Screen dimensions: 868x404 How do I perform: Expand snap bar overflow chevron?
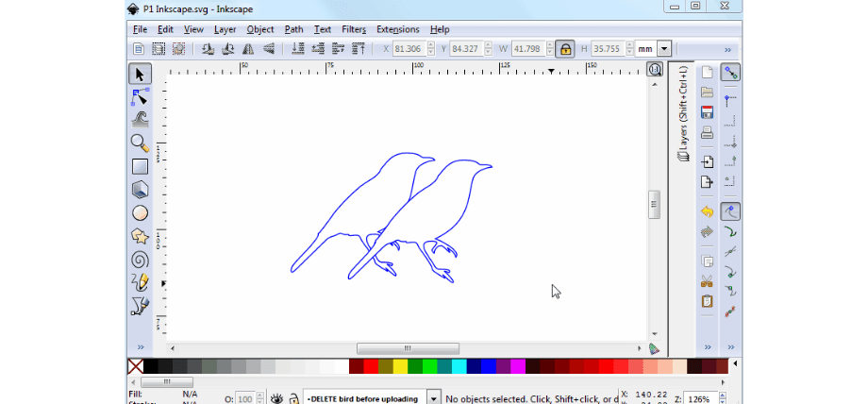pyautogui.click(x=730, y=347)
